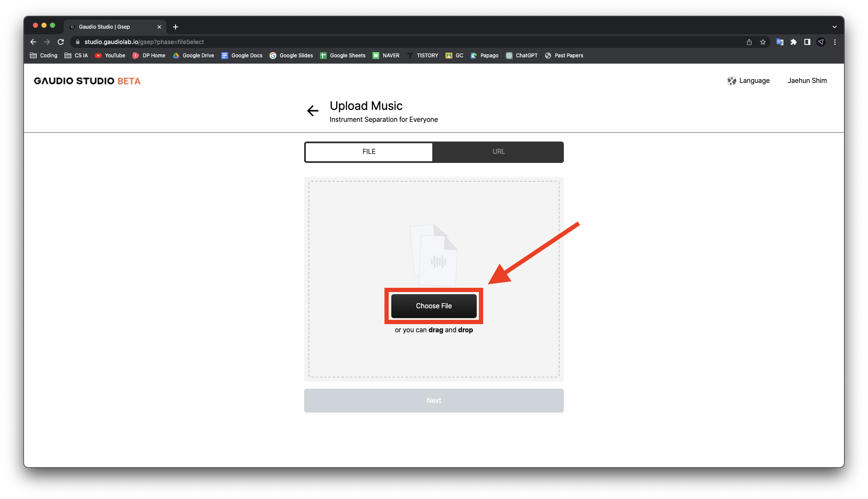Open the Jaehun Shim account menu
This screenshot has height=499, width=868.
[807, 81]
